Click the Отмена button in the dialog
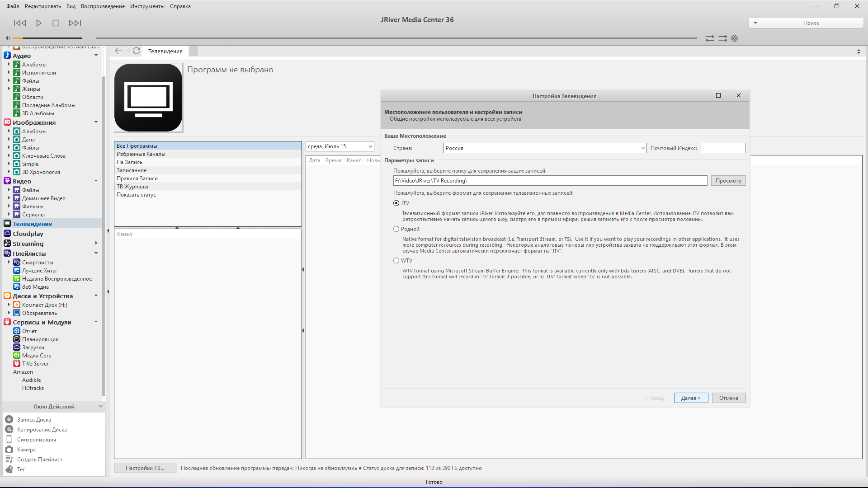 (729, 398)
